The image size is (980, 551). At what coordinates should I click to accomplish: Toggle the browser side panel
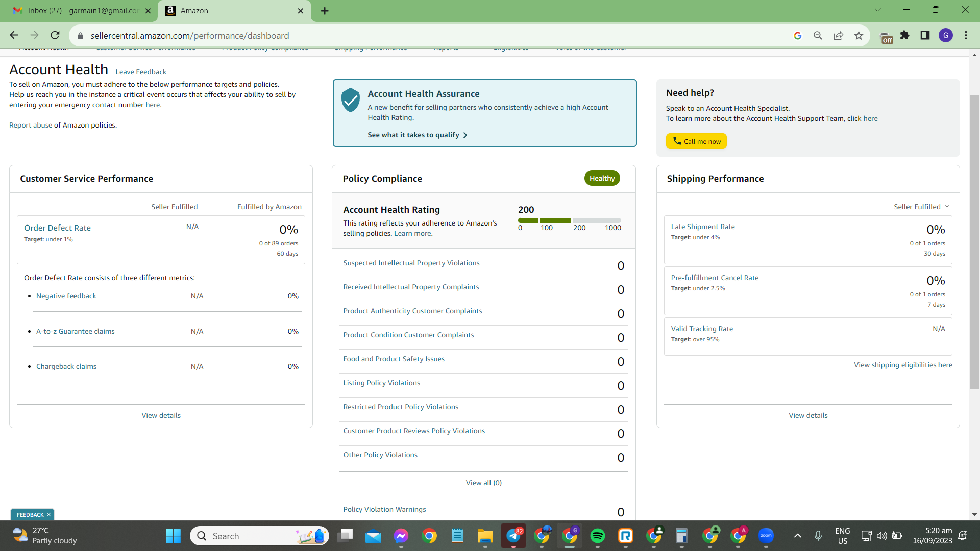(x=925, y=35)
